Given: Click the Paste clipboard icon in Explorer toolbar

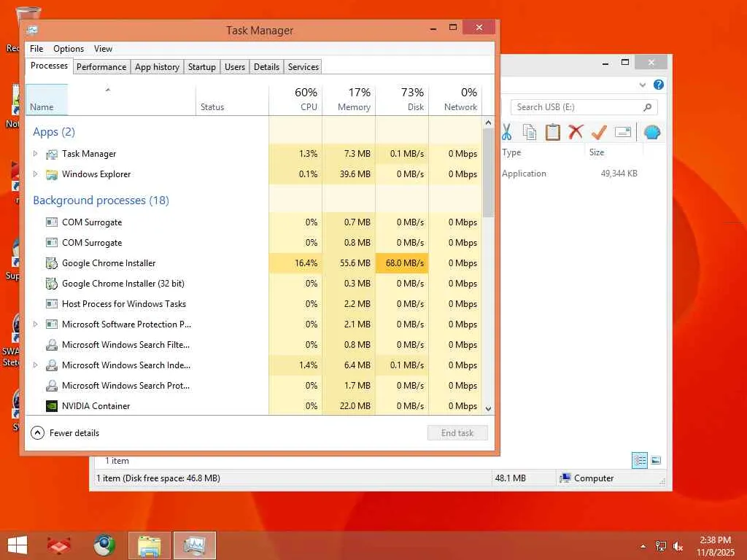Looking at the screenshot, I should coord(552,133).
